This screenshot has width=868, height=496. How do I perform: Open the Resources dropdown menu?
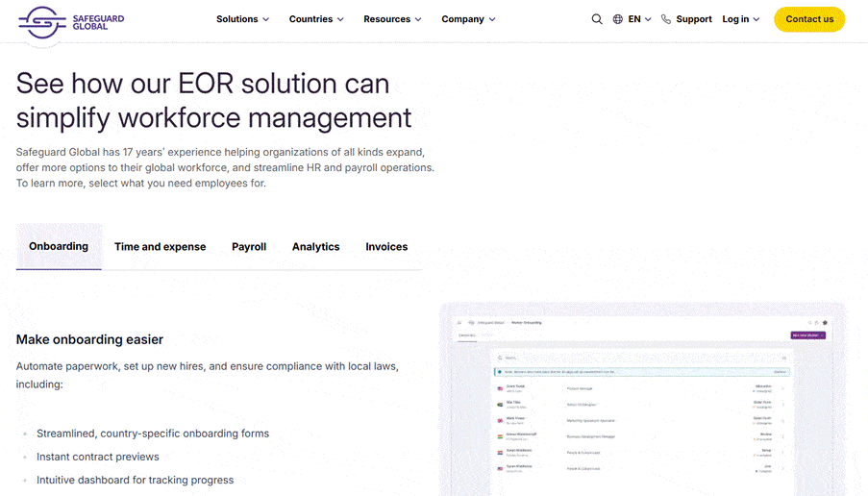(392, 19)
